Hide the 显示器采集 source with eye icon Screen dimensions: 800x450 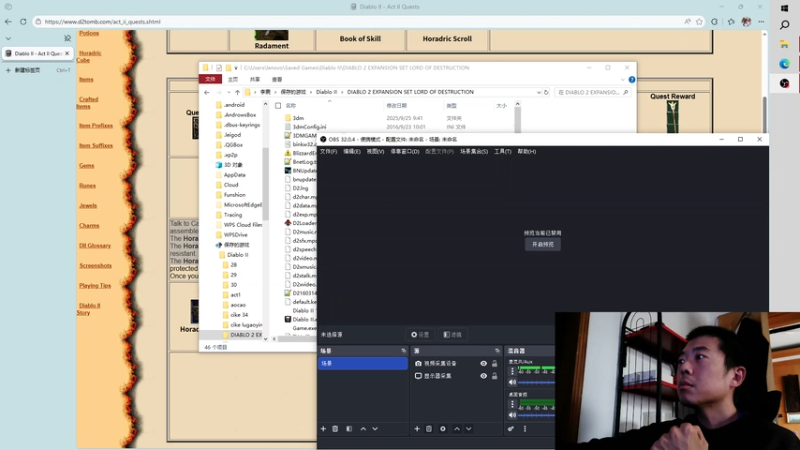(483, 376)
